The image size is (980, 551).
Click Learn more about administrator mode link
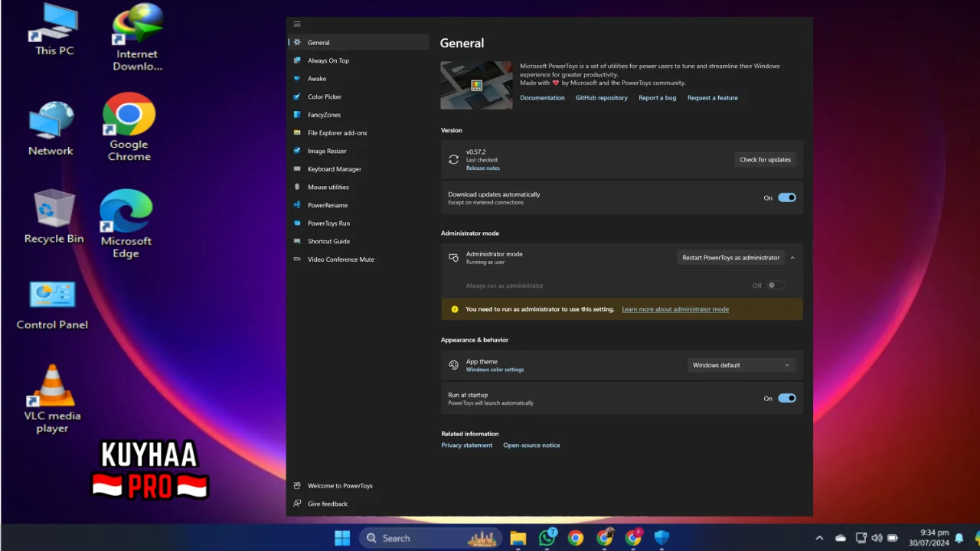675,309
